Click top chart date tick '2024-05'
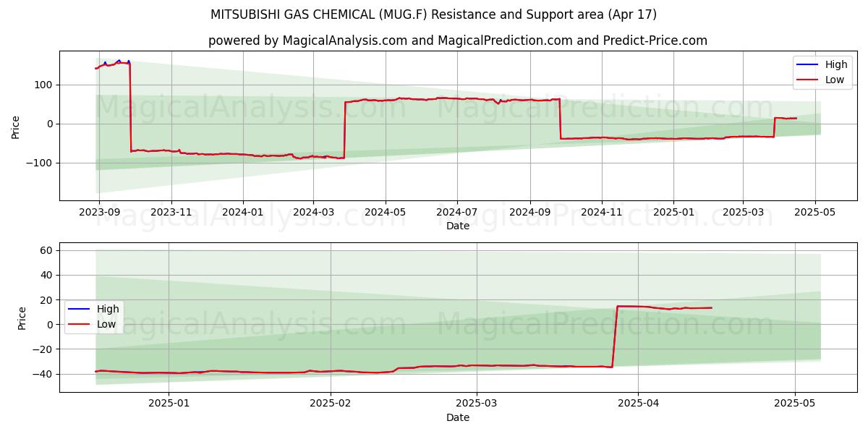 (385, 213)
